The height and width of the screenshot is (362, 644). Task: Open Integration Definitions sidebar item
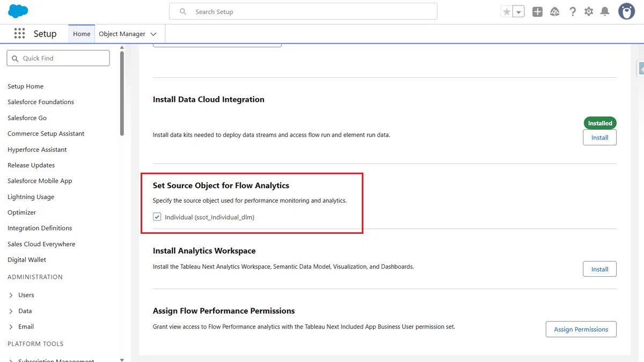pyautogui.click(x=40, y=228)
